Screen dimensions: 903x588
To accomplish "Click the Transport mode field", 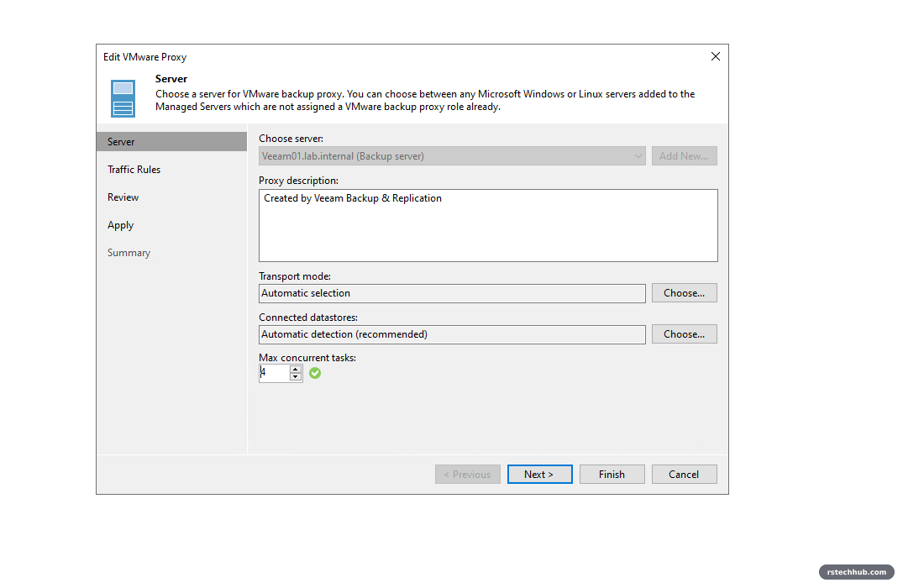I will coord(452,293).
